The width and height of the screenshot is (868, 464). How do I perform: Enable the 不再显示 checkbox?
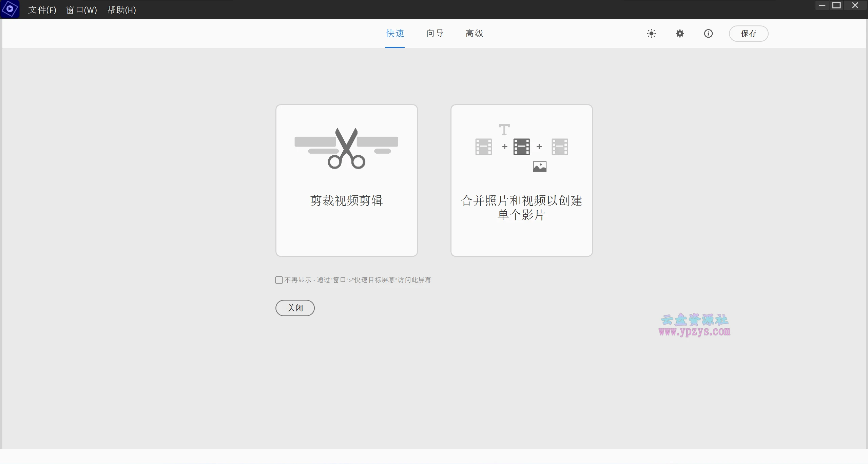(x=278, y=280)
